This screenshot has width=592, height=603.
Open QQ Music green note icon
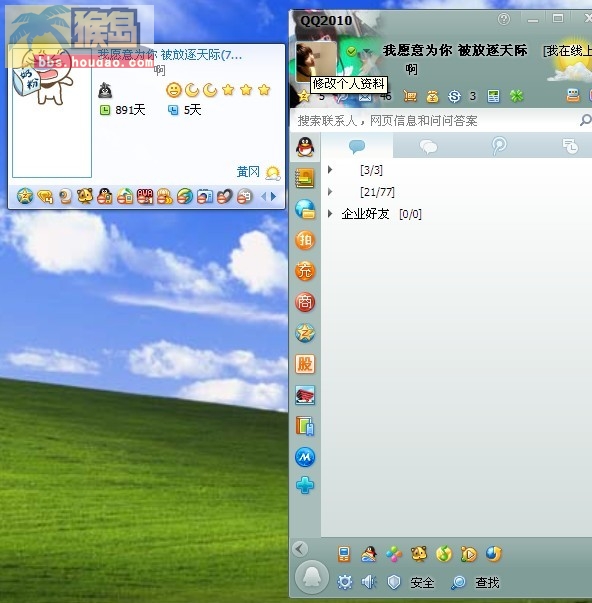(444, 554)
